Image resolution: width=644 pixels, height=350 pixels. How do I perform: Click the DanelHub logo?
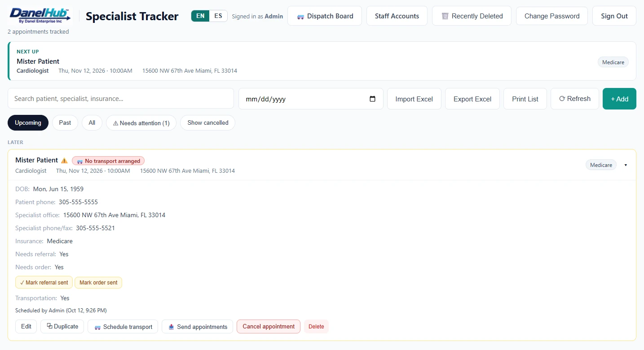coord(40,16)
